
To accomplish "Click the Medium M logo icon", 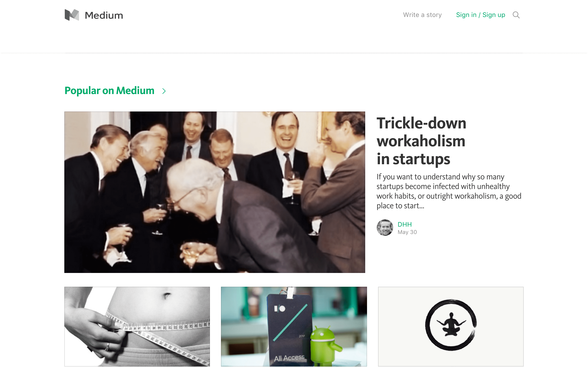I will (72, 15).
